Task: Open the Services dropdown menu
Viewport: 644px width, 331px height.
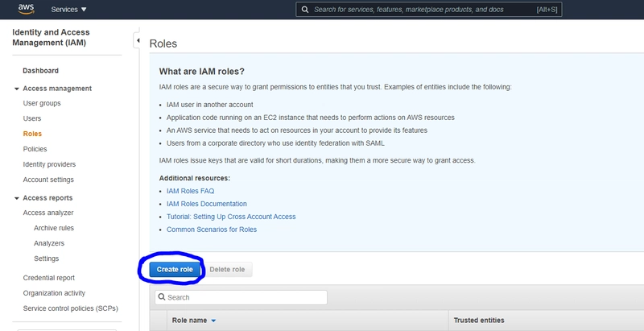Action: [68, 10]
